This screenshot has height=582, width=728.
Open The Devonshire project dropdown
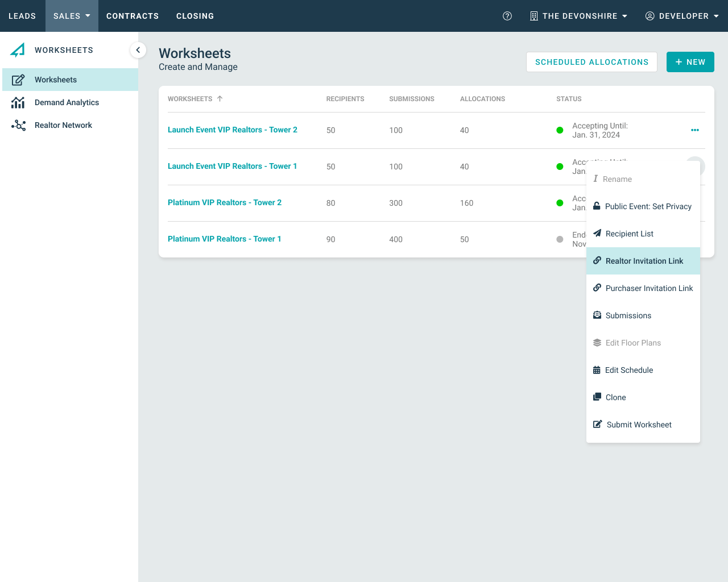tap(578, 16)
